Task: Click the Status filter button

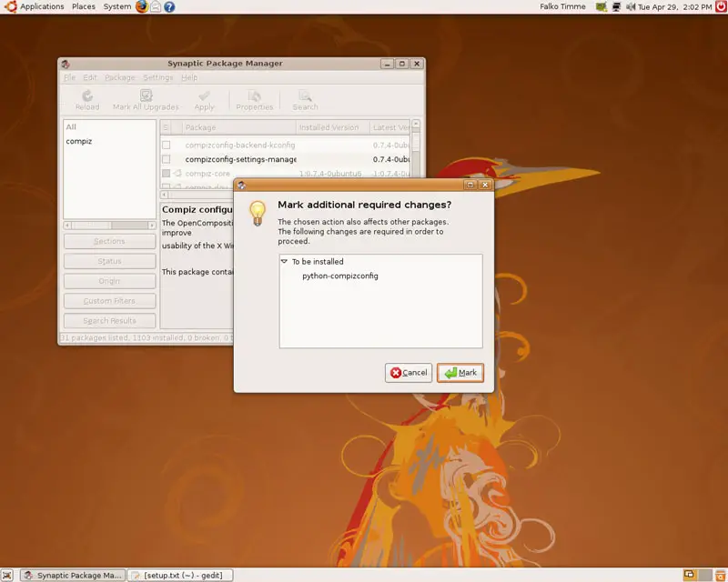Action: click(x=109, y=261)
